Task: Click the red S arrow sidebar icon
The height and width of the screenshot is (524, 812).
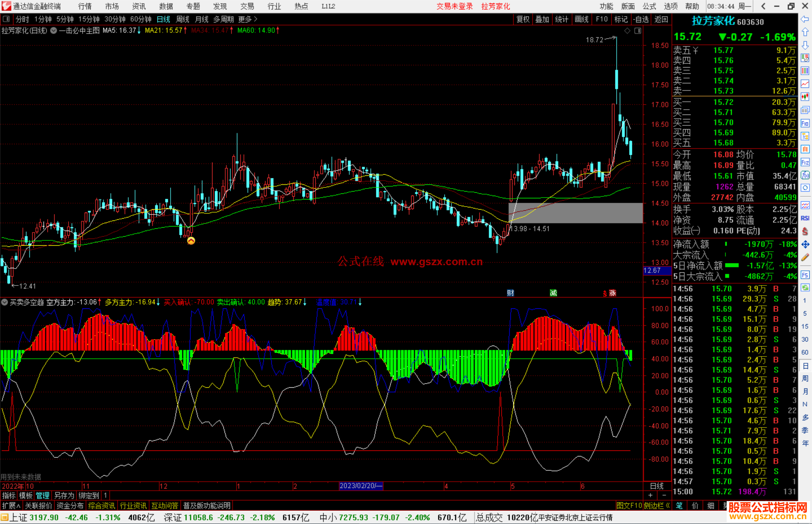Action: [x=805, y=231]
